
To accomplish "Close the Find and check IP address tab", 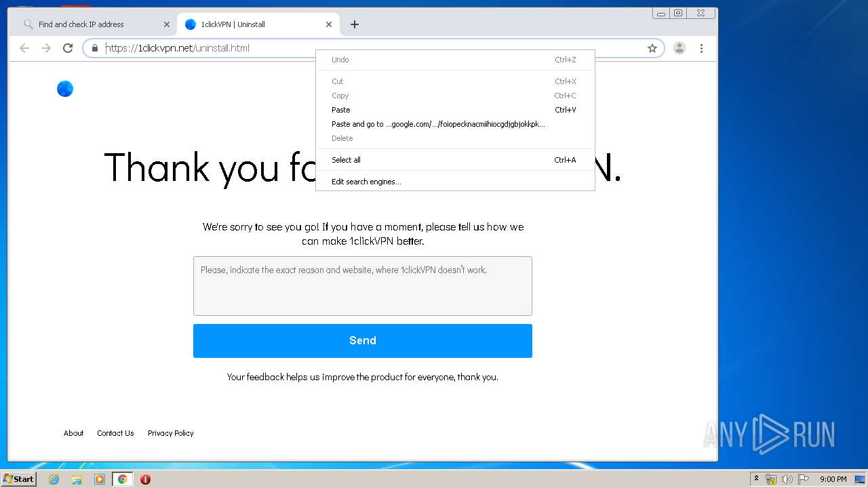I will click(167, 24).
